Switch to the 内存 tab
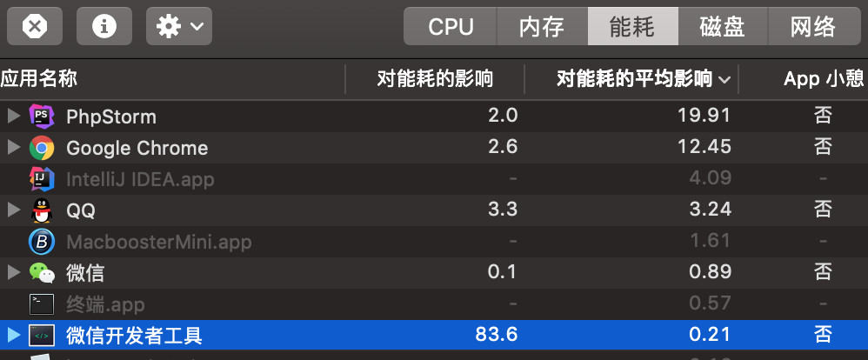Viewport: 868px width, 360px height. (x=542, y=27)
